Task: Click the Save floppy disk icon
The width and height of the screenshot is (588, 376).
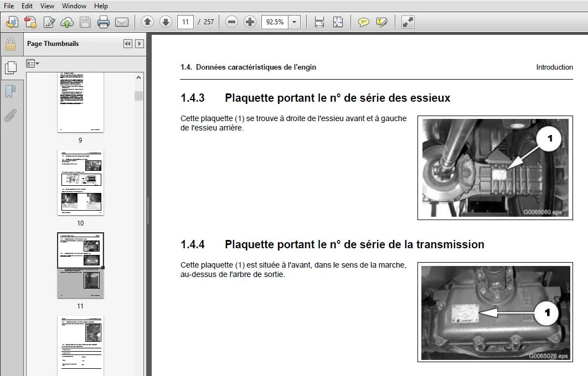Action: pos(85,23)
